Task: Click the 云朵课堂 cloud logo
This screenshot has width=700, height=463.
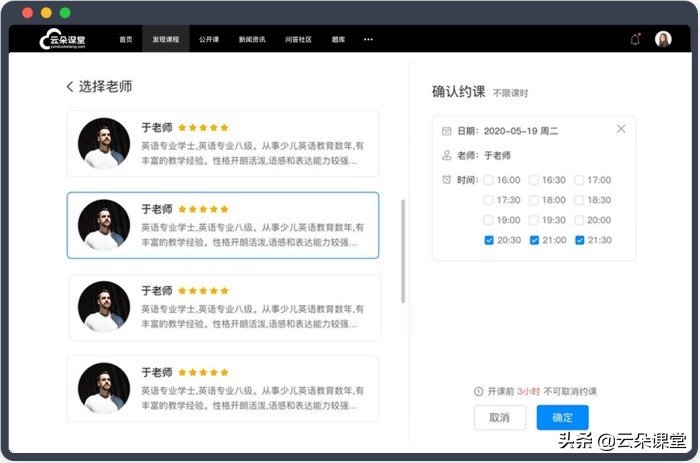Action: click(62, 39)
